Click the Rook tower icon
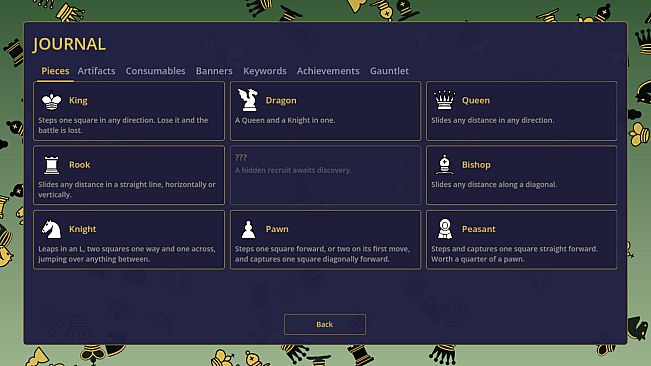 point(51,165)
